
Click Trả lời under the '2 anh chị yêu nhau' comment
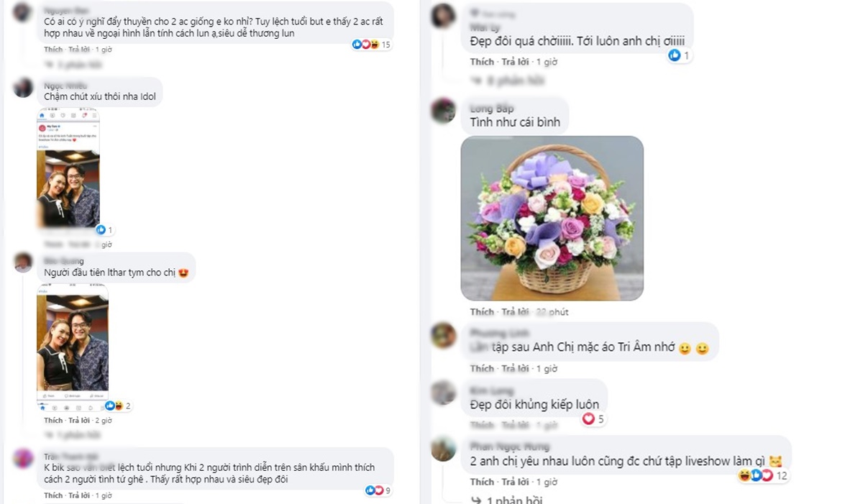click(515, 482)
